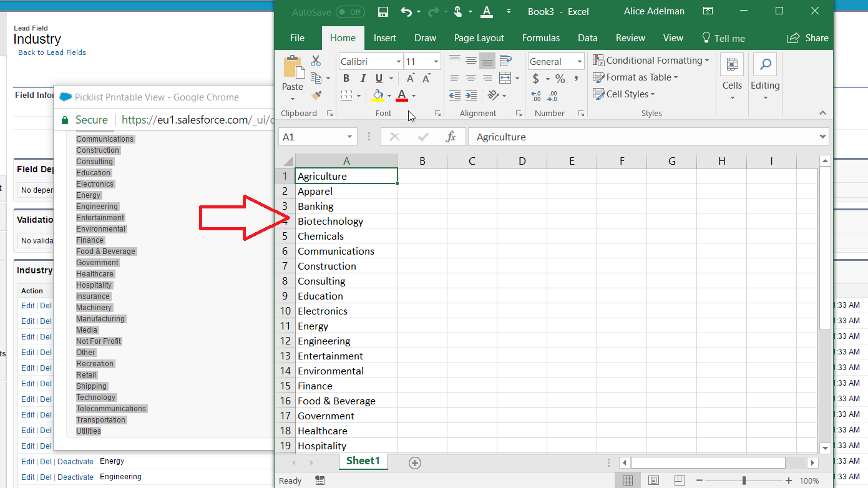Open Format as Table menu

[x=635, y=77]
